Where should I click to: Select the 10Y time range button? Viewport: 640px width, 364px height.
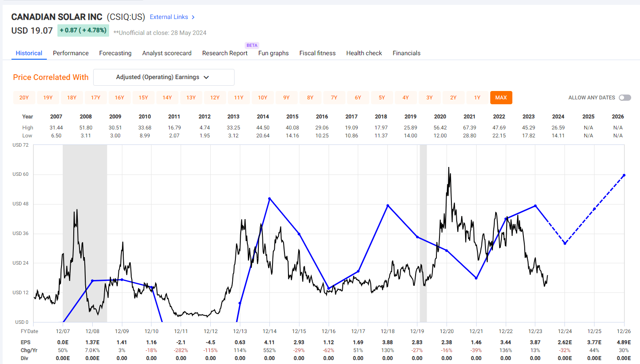(x=263, y=98)
